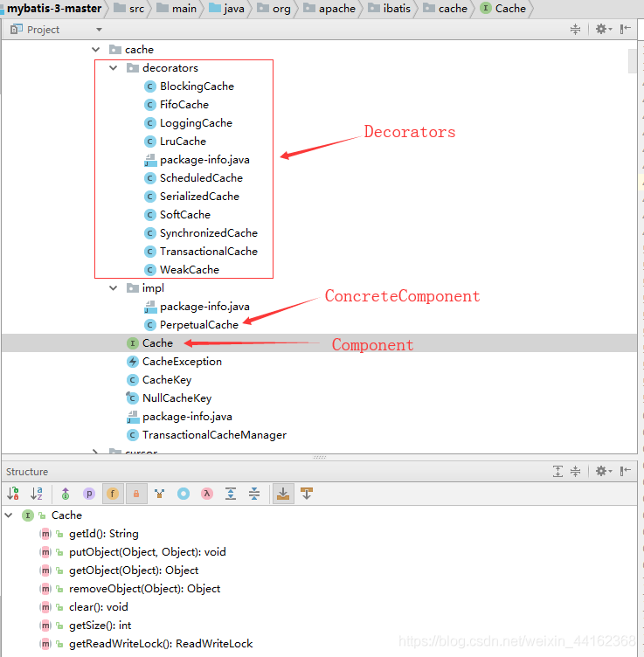644x657 pixels.
Task: Sort structure members alphabetically
Action: (37, 494)
